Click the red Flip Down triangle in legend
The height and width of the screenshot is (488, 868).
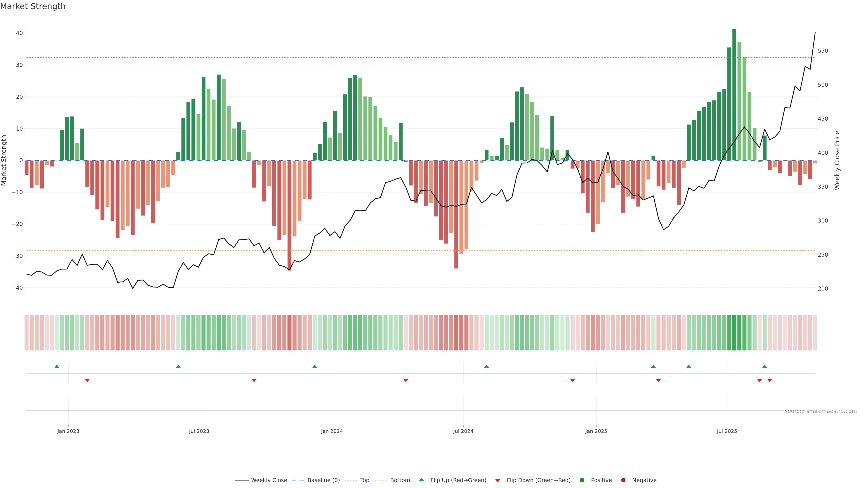(498, 481)
